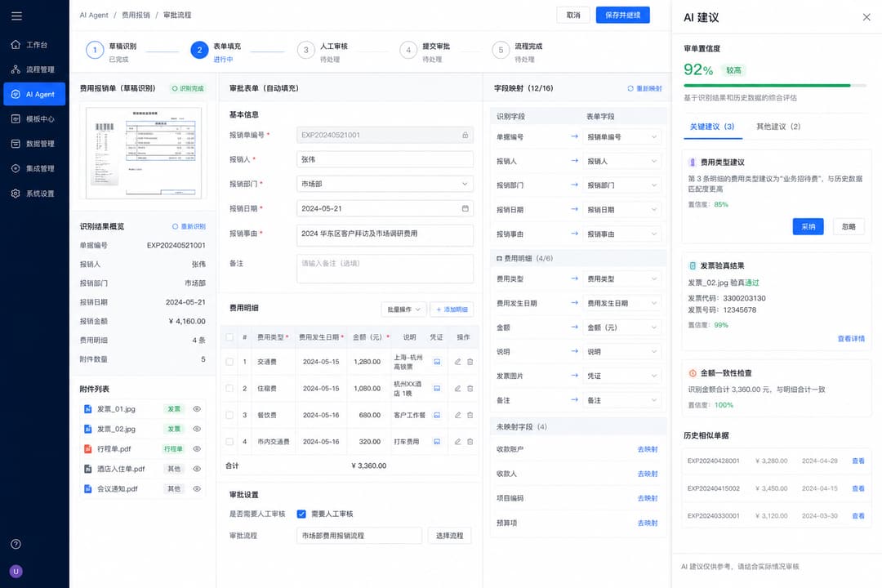The width and height of the screenshot is (882, 588).
Task: Open the user avatar U
Action: [16, 571]
